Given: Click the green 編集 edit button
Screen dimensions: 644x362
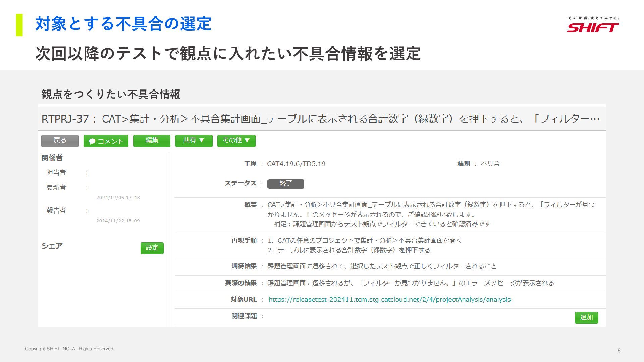Looking at the screenshot, I should [152, 141].
